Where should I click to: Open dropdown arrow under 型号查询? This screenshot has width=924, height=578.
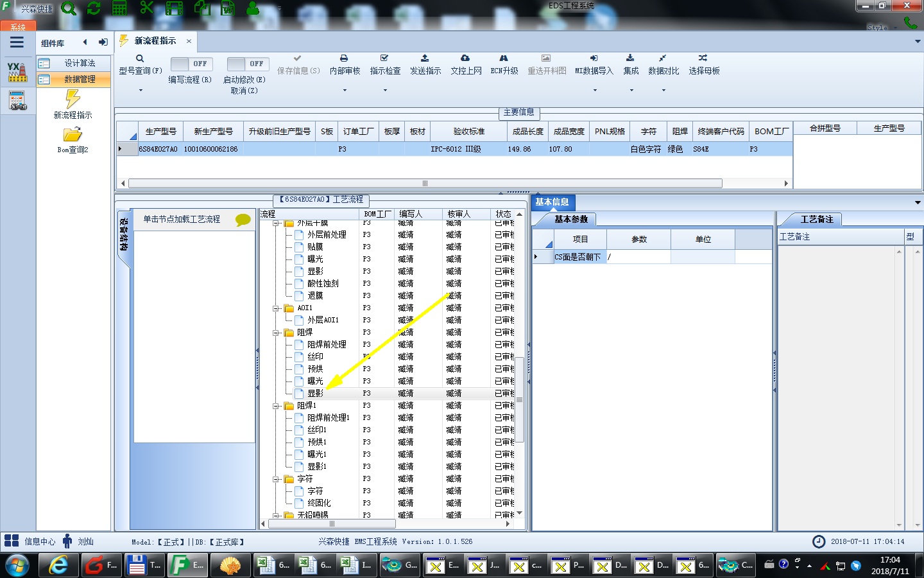[x=141, y=90]
